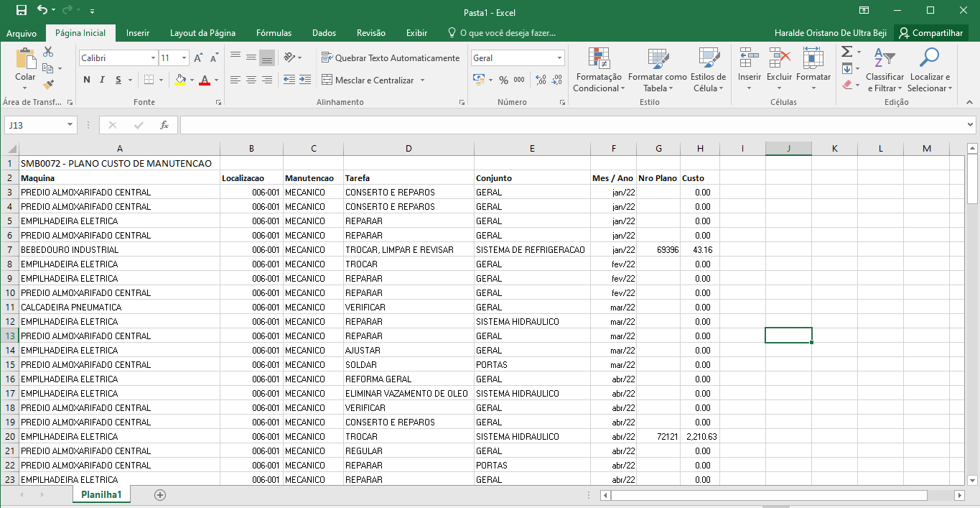The image size is (980, 508).
Task: Click the Formatar cells button
Action: click(x=813, y=70)
